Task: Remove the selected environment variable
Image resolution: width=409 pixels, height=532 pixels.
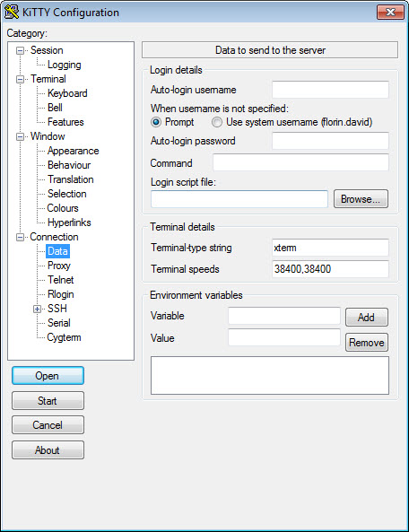Action: pos(367,343)
